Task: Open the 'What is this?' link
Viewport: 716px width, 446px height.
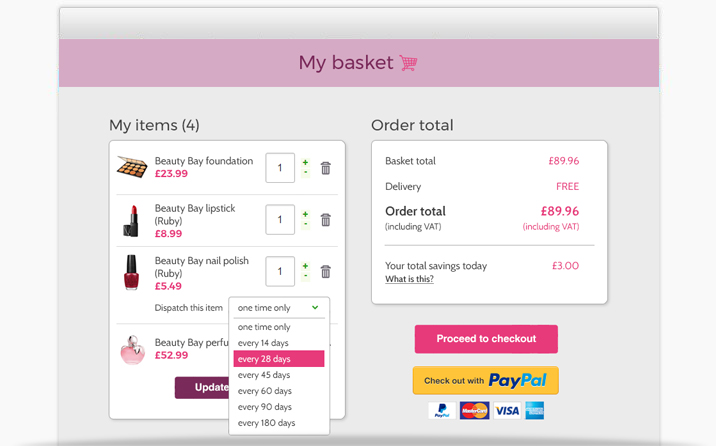Action: point(409,279)
